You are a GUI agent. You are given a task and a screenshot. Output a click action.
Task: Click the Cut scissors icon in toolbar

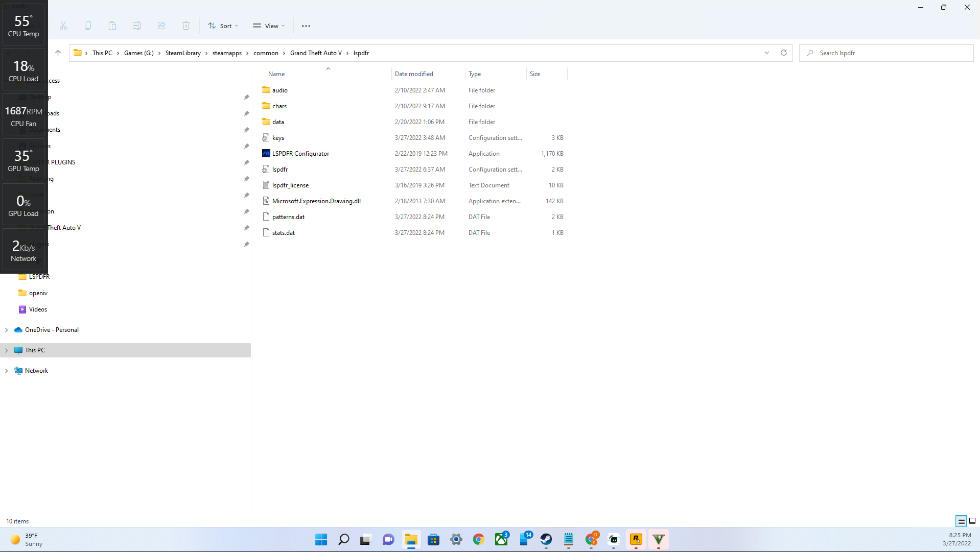63,26
